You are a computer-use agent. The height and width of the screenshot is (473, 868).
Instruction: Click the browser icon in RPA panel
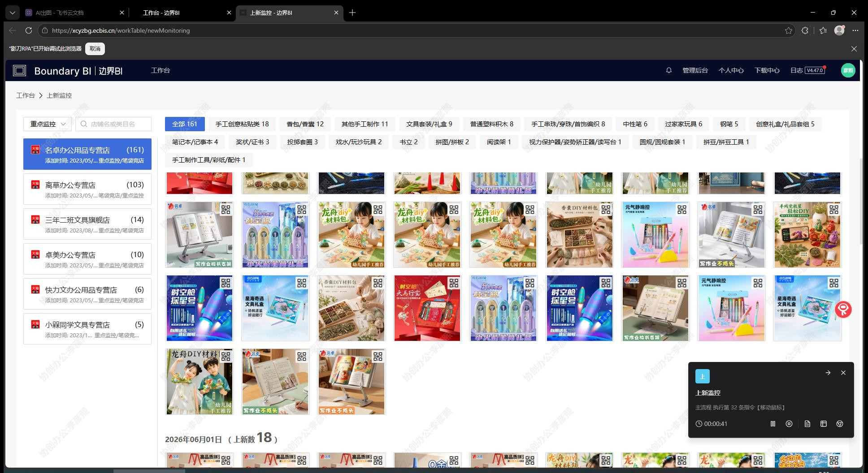(840, 424)
